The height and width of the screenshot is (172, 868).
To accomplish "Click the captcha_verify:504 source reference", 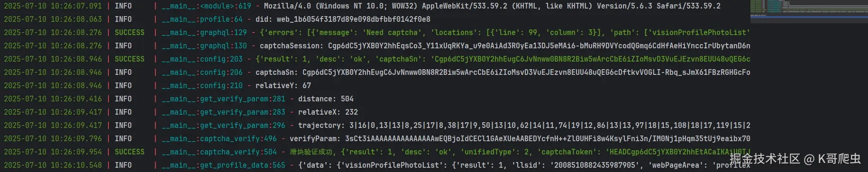I will click(219, 152).
